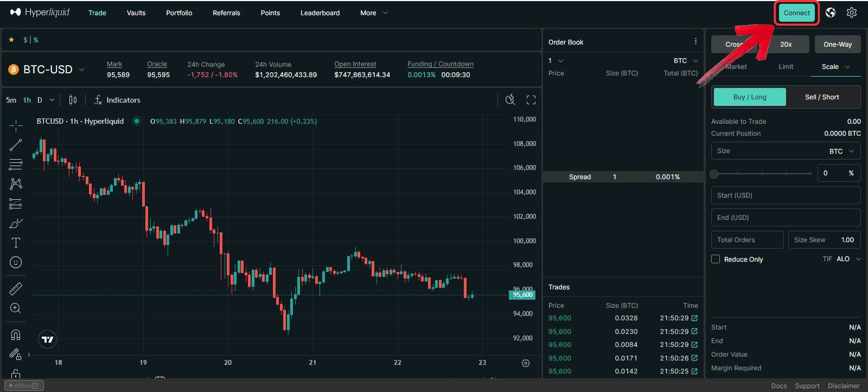This screenshot has width=868, height=392.
Task: Expand the More menu
Action: point(374,12)
